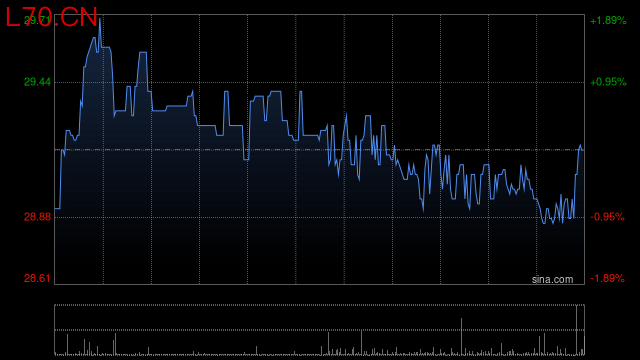
Task: Click the 28.88 price axis label
Action: click(37, 217)
